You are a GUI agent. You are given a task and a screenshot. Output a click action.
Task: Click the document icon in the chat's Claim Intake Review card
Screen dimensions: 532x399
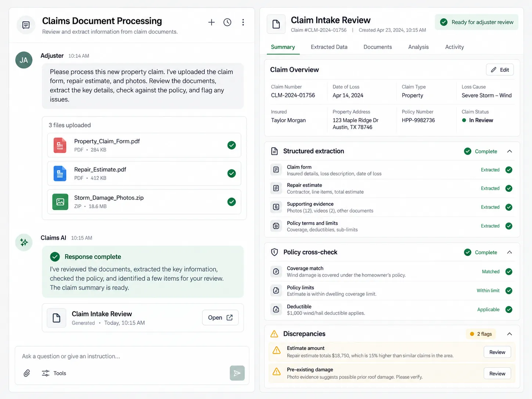coord(57,318)
